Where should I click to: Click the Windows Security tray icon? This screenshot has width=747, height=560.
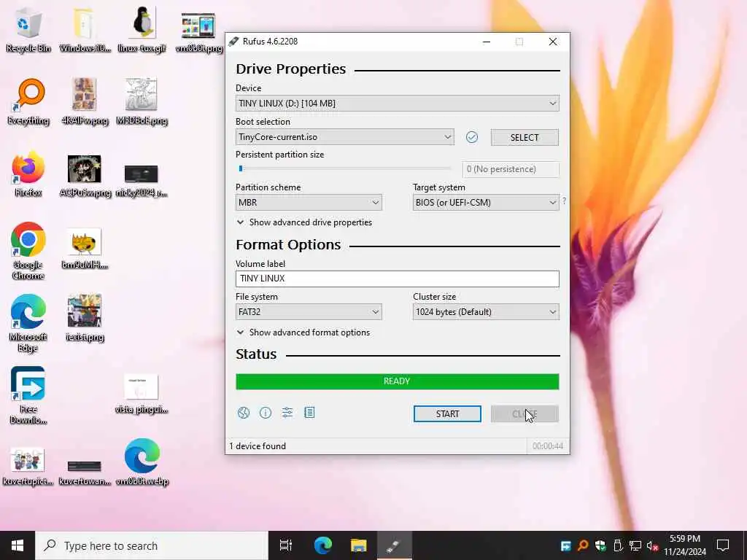coord(600,545)
